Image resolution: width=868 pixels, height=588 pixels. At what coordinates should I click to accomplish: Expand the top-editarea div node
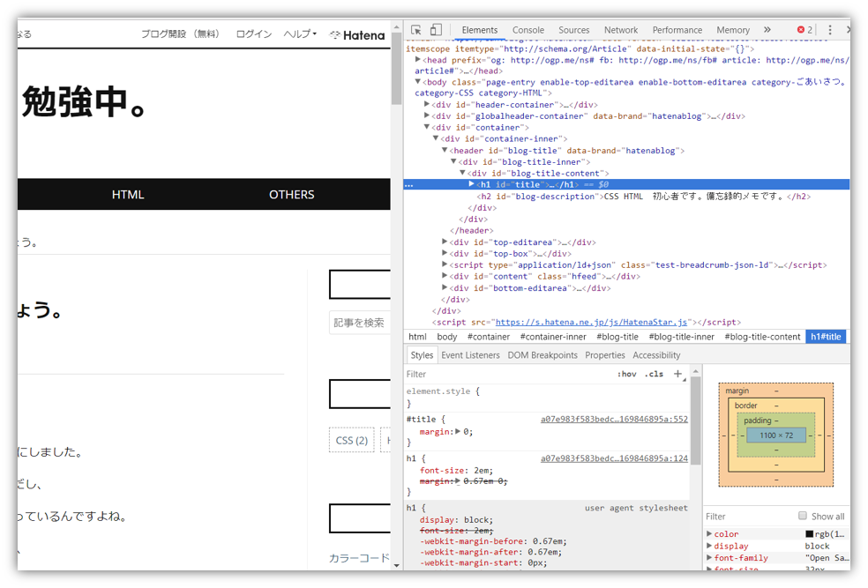coord(445,242)
